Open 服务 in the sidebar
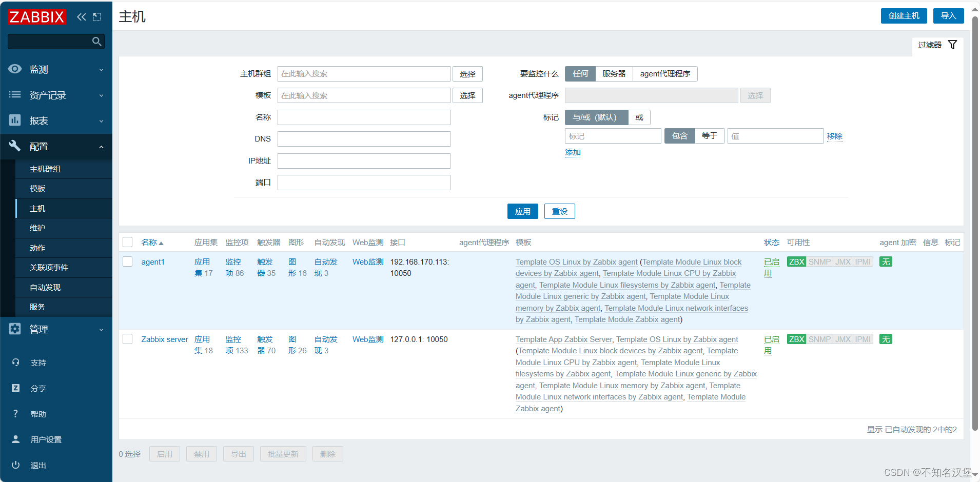 pyautogui.click(x=64, y=307)
